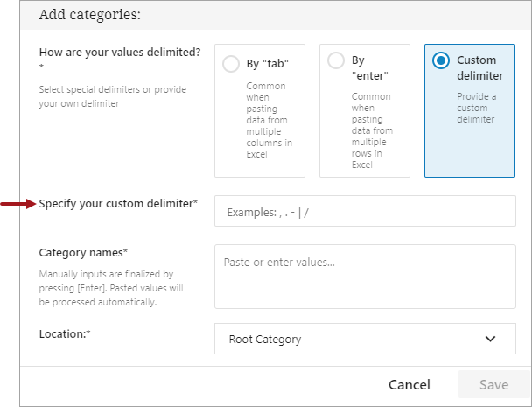Click the "Root Category" selected value
Screen dimensions: 532x407
click(x=264, y=339)
